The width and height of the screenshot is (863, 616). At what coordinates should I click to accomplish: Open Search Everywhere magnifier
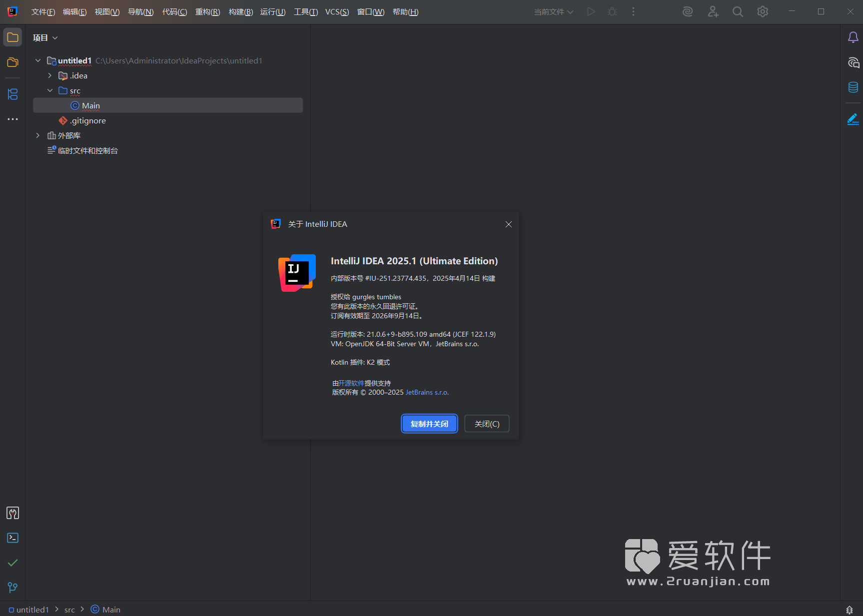[738, 11]
